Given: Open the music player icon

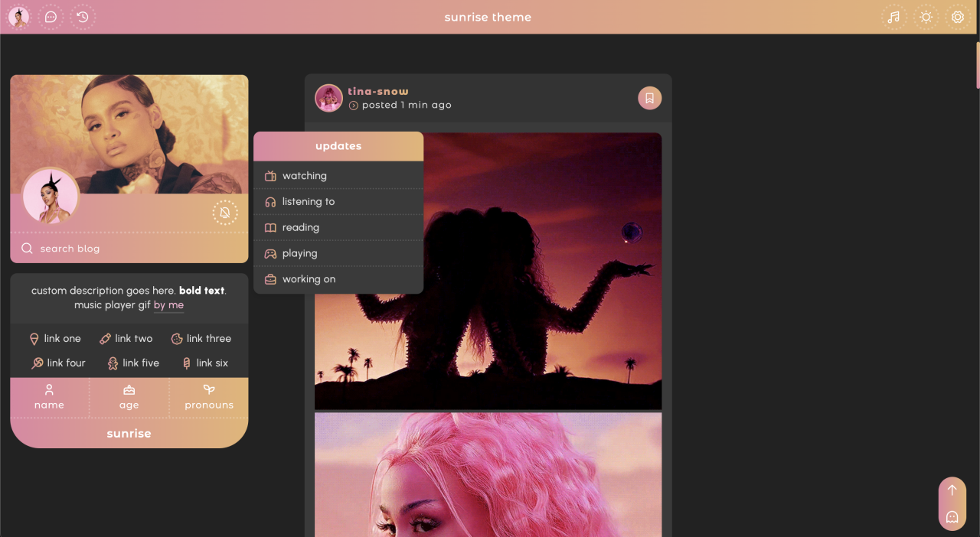Looking at the screenshot, I should [x=893, y=17].
